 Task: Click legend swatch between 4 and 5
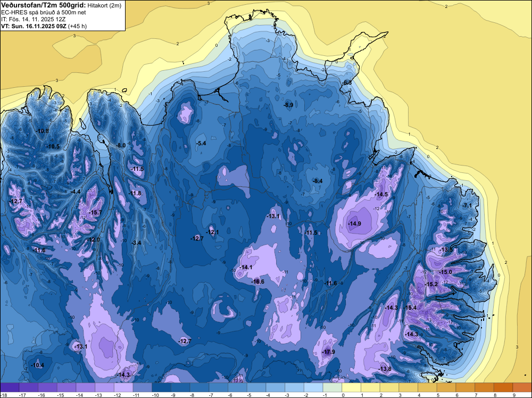[x=428, y=387]
